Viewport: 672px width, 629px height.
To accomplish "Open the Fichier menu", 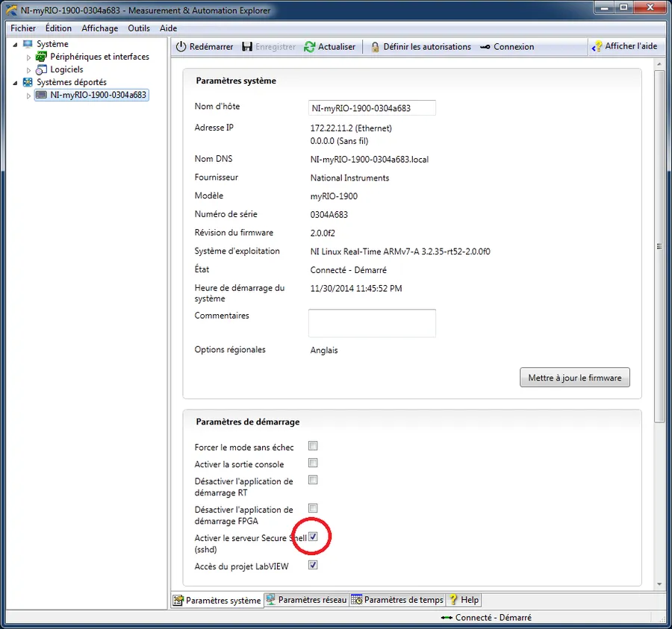I will coord(23,28).
